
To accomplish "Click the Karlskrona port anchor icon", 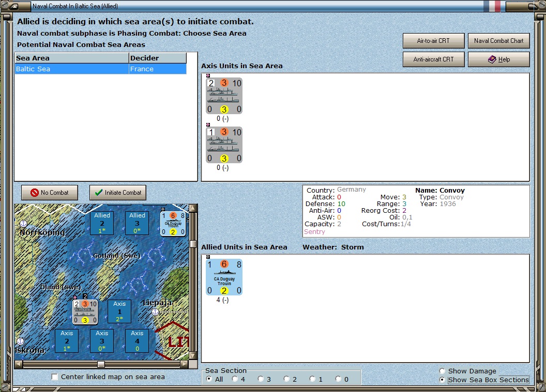I will click(20, 341).
